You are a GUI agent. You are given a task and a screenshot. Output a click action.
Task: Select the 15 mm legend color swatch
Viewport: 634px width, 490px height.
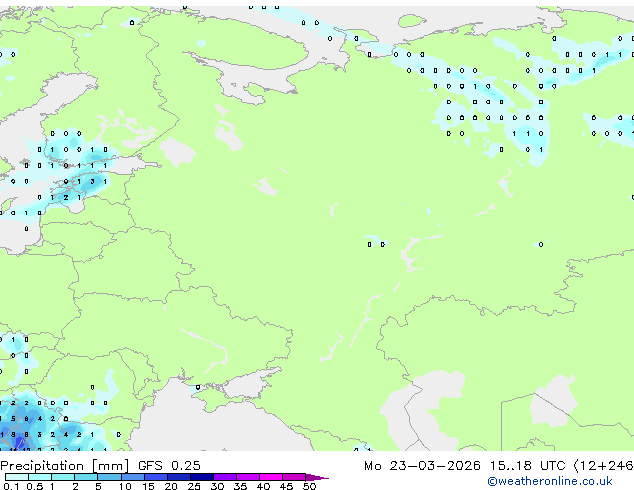coord(155,477)
